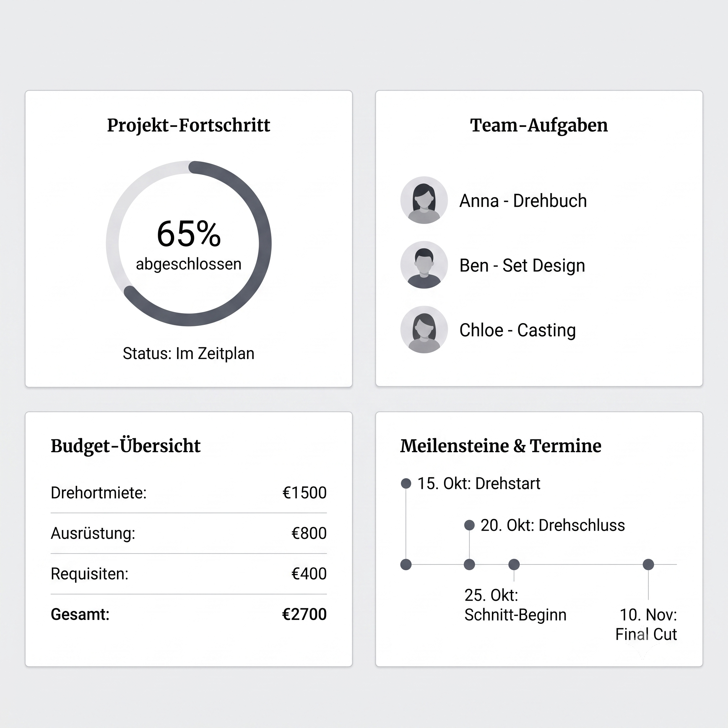Click Anna's avatar icon

point(424,200)
